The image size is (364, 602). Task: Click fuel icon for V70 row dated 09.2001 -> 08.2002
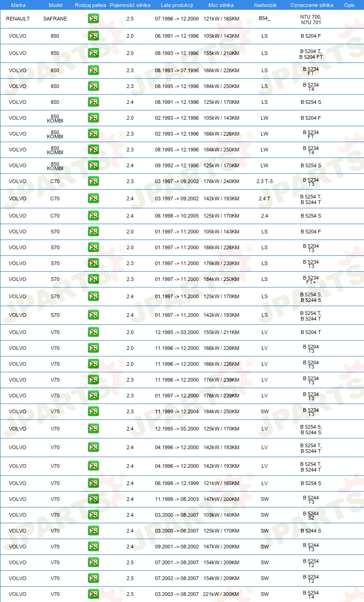click(x=93, y=547)
